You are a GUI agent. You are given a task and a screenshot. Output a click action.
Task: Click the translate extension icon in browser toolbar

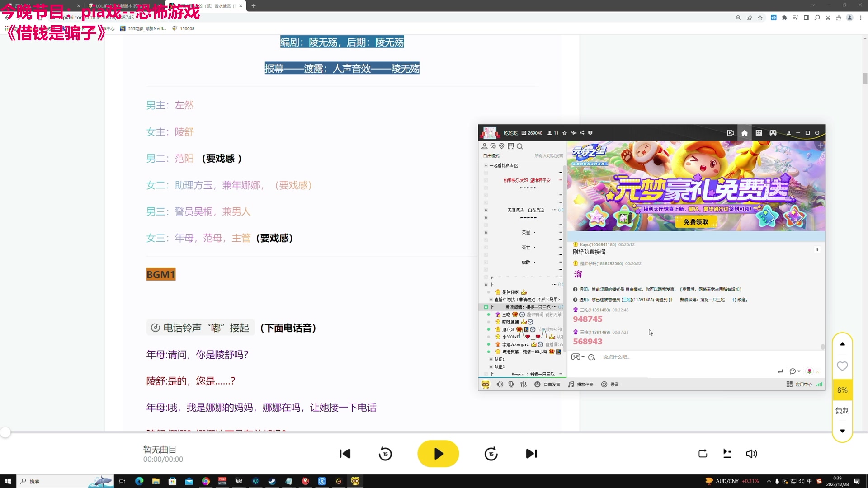tap(774, 18)
